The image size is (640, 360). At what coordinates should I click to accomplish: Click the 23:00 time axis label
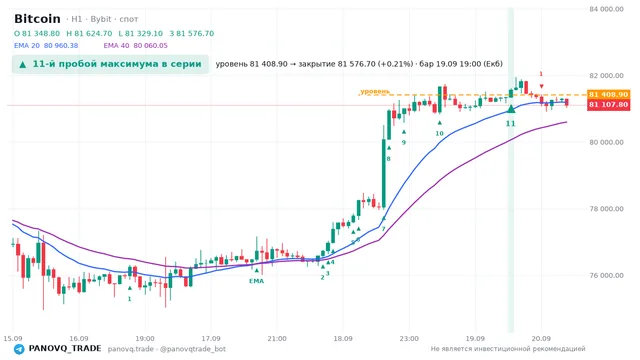[x=409, y=339]
